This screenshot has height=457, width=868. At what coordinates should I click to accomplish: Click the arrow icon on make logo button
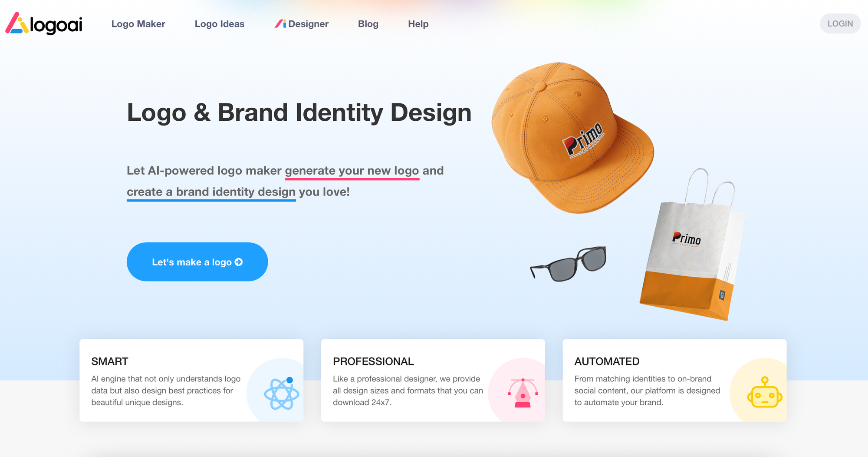click(x=239, y=262)
